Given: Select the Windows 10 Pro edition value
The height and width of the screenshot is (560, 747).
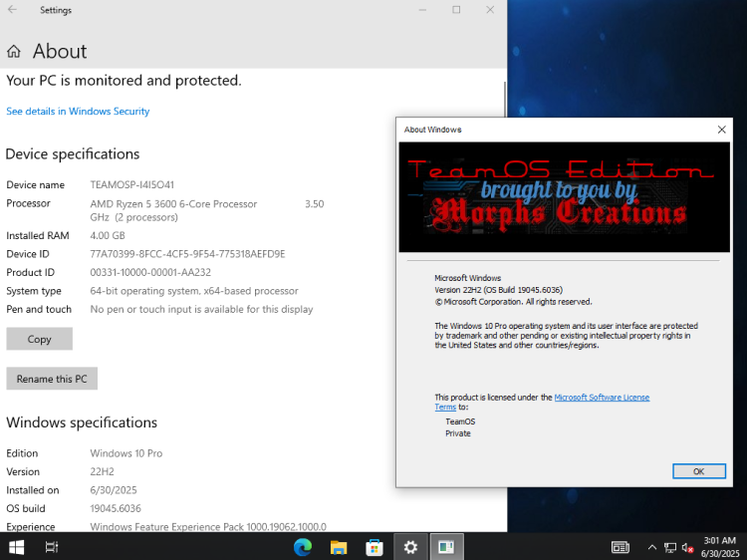Looking at the screenshot, I should (126, 453).
